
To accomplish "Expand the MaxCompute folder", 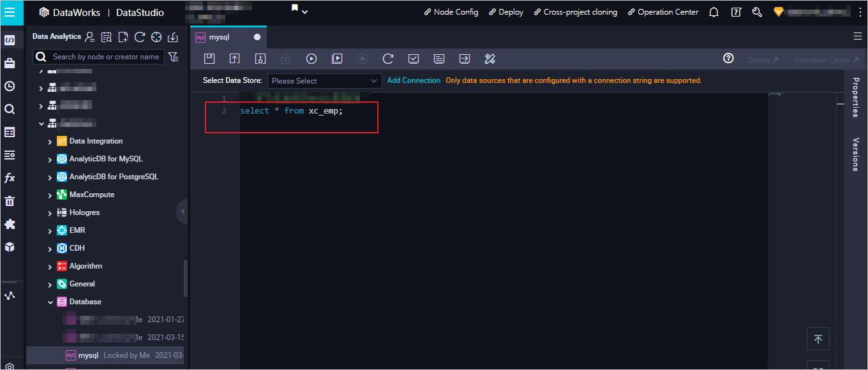I will pyautogui.click(x=50, y=195).
